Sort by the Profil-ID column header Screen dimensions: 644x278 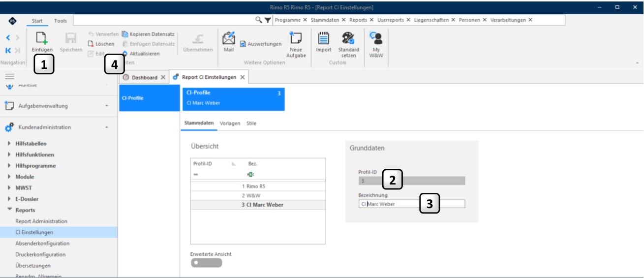202,164
